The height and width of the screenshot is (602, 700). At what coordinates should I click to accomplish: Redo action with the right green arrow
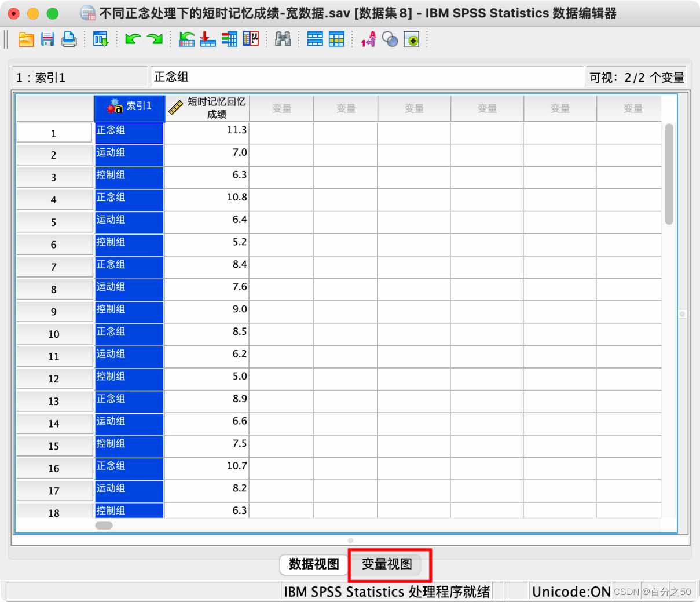coord(155,39)
